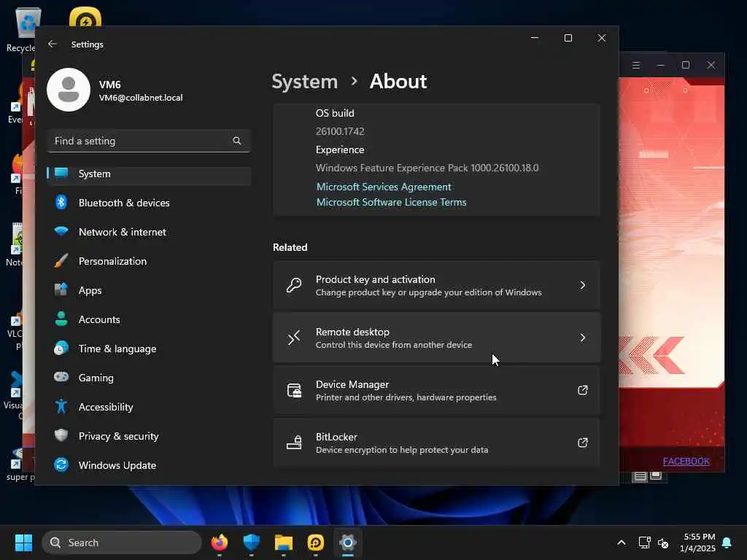This screenshot has height=560, width=747.
Task: Click the network tray icon
Action: 644,542
